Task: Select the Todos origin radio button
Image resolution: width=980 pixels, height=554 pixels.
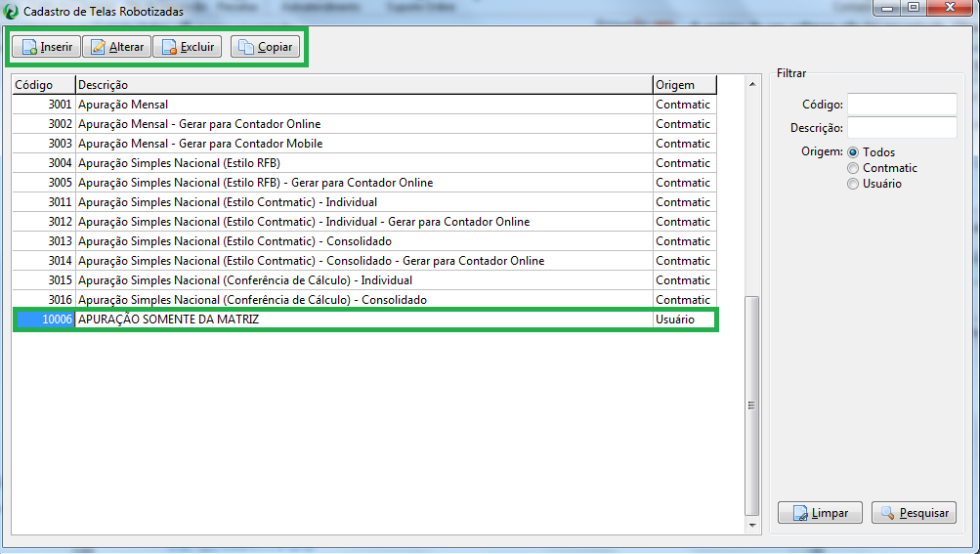Action: tap(853, 152)
